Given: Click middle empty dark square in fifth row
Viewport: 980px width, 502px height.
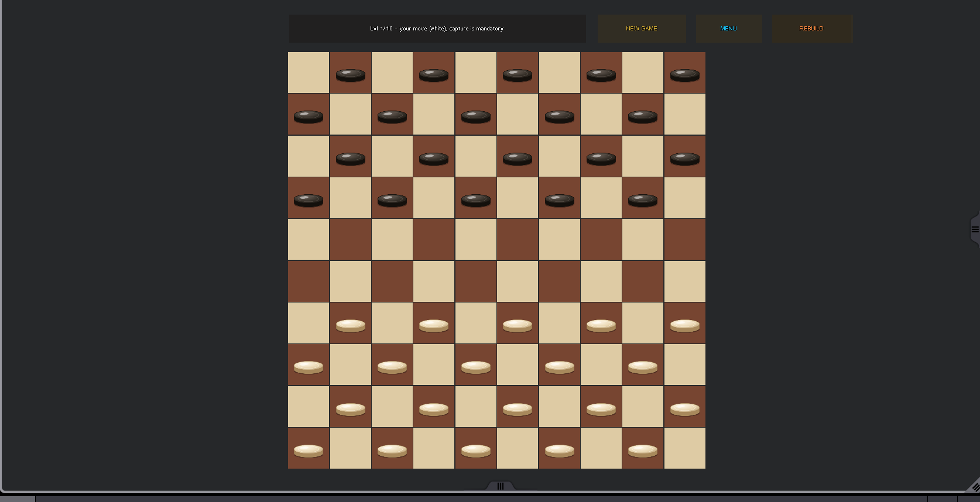Looking at the screenshot, I should pyautogui.click(x=518, y=239).
